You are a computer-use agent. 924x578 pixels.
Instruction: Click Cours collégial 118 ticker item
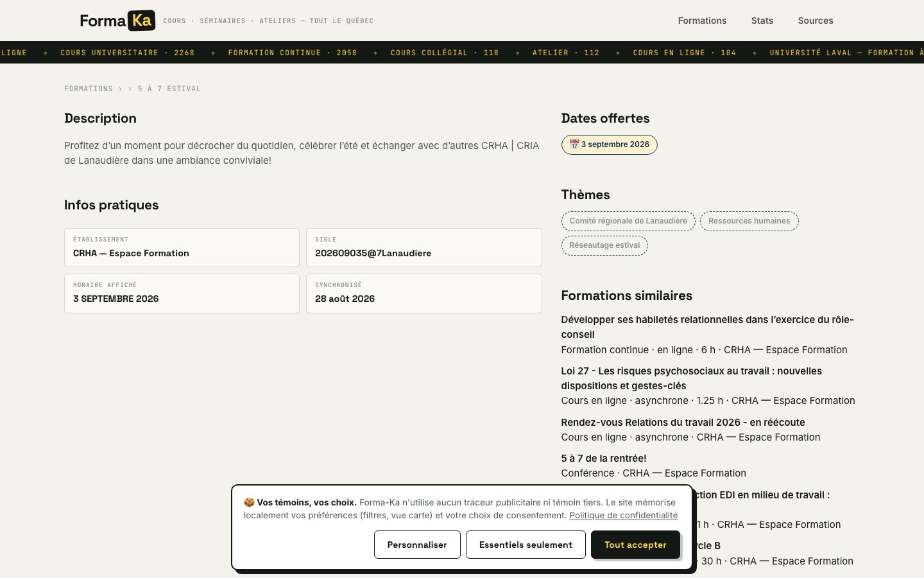pos(444,53)
